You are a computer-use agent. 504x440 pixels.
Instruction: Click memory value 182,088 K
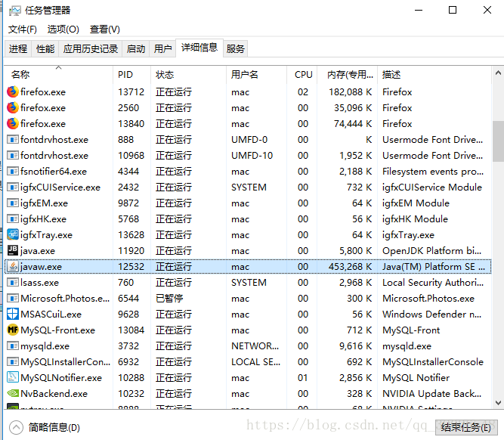[350, 92]
